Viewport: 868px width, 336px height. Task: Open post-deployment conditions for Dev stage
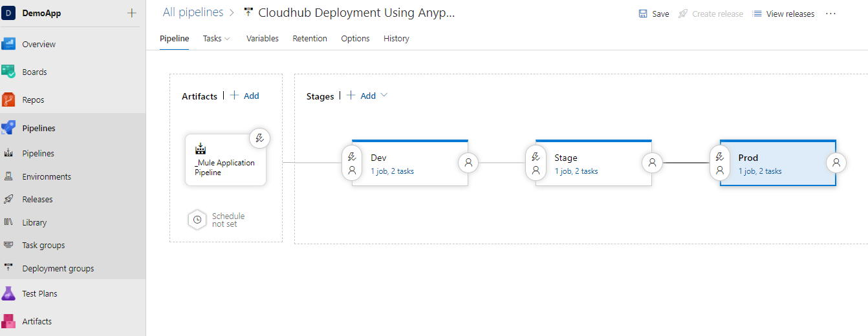point(468,163)
